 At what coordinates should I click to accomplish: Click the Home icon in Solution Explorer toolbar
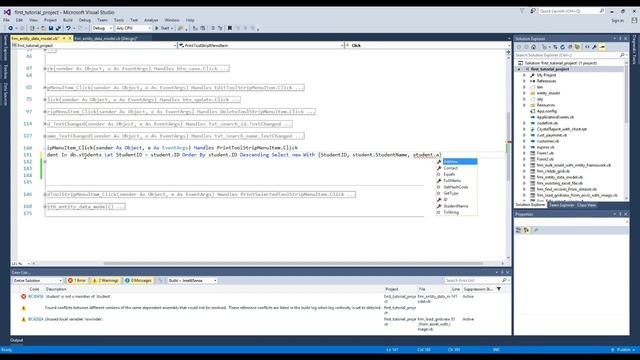point(533,47)
